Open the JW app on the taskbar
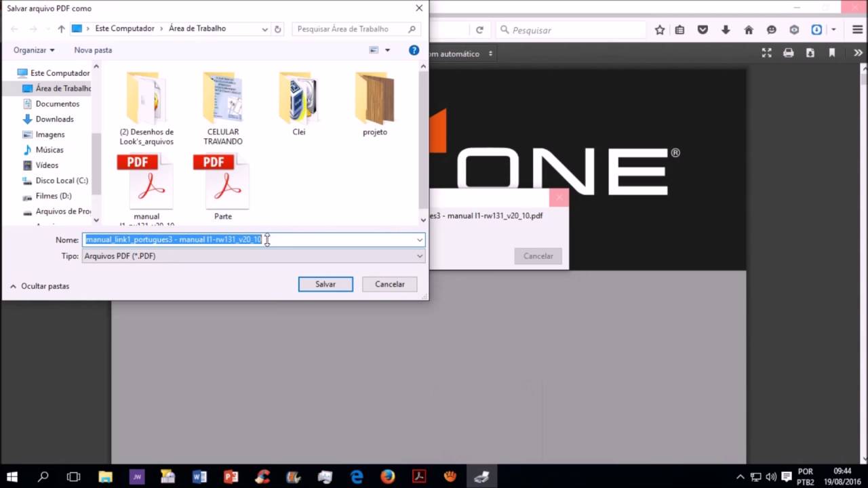The image size is (868, 488). (x=137, y=476)
